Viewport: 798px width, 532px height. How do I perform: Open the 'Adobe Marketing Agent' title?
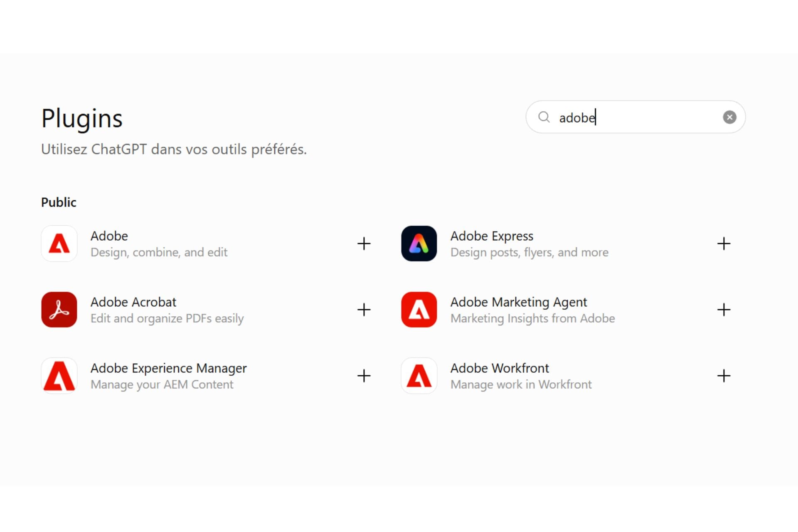[519, 302]
